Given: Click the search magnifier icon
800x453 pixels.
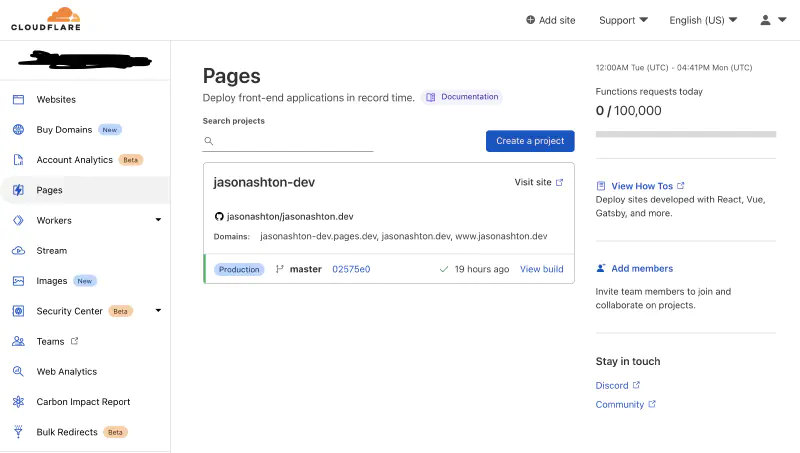Looking at the screenshot, I should [209, 141].
